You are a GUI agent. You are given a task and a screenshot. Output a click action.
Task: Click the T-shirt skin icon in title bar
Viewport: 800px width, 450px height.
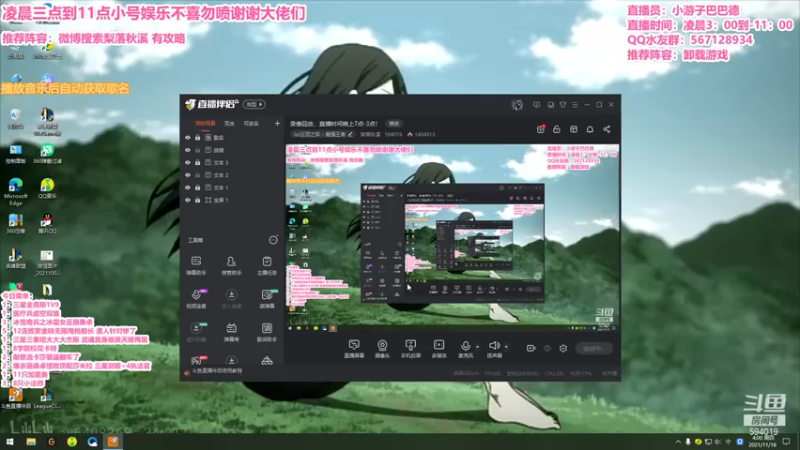pyautogui.click(x=563, y=105)
